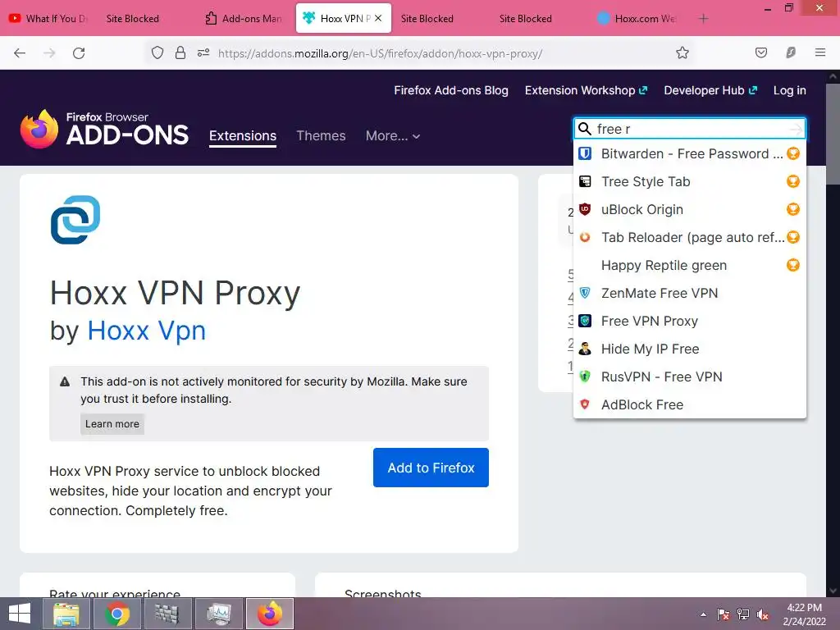The height and width of the screenshot is (630, 840).
Task: Bookmark this page with the star icon
Action: click(682, 52)
